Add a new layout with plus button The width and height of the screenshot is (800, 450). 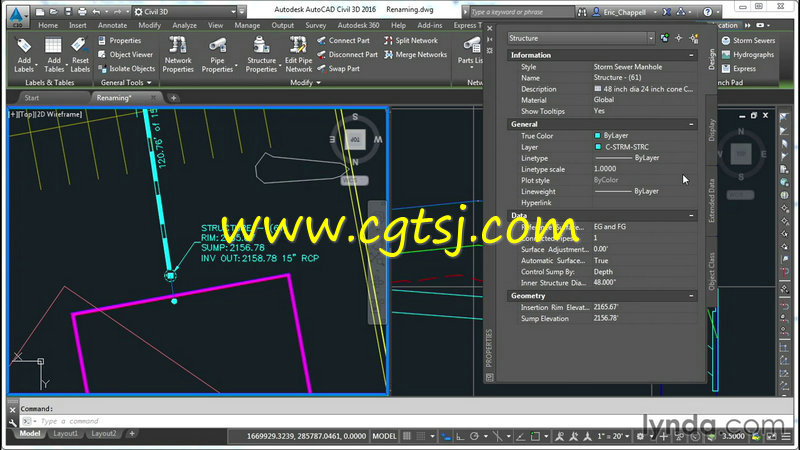132,434
